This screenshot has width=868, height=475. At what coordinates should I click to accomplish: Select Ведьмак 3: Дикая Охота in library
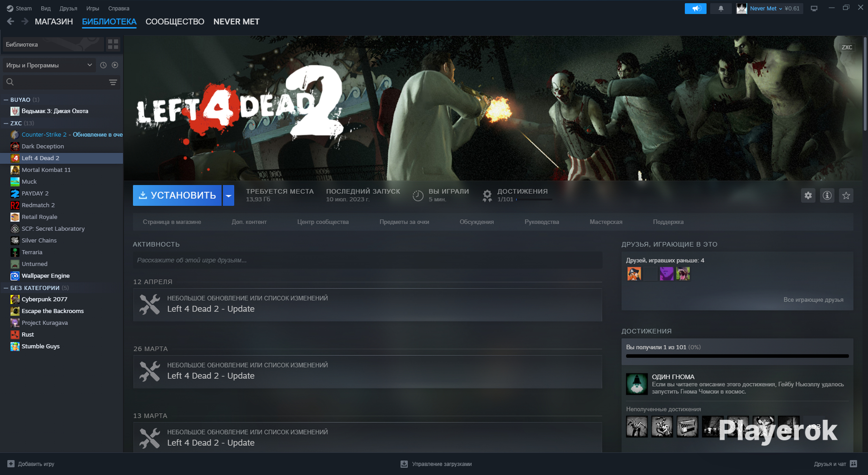pos(62,111)
